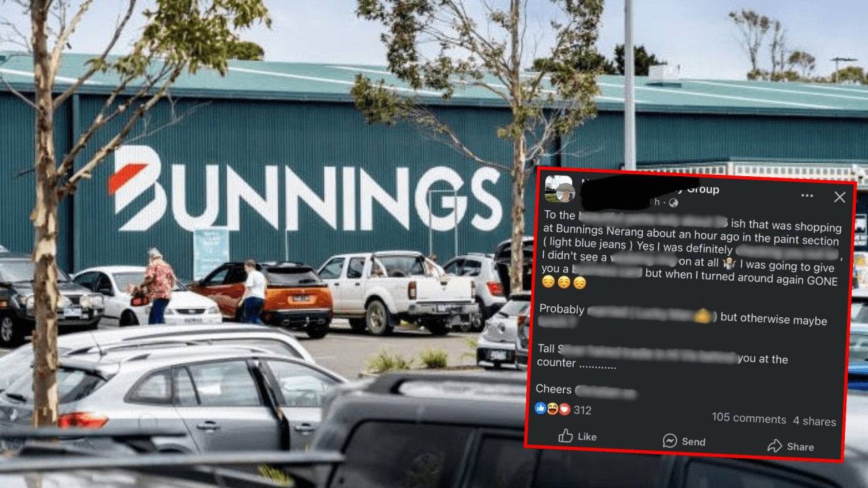The width and height of the screenshot is (868, 488).
Task: Close the post with the X icon
Action: pos(840,197)
